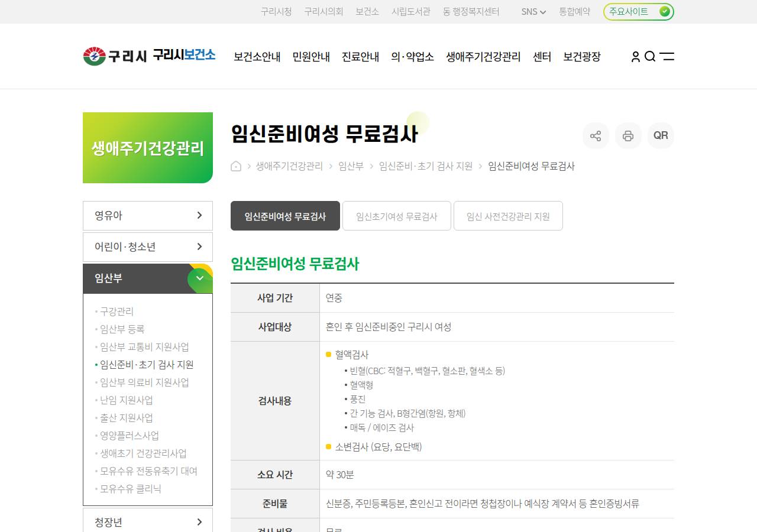
Task: Open the 진료안내 main menu
Action: 361,57
